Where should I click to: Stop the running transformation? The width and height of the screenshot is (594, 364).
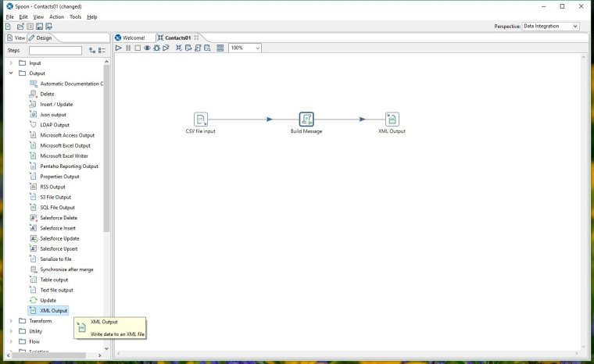138,48
